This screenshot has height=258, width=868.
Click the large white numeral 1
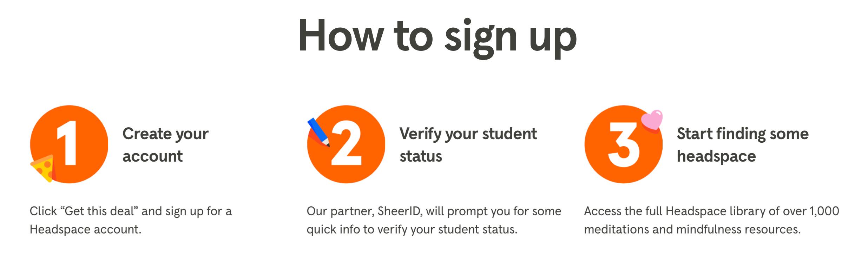[68, 143]
